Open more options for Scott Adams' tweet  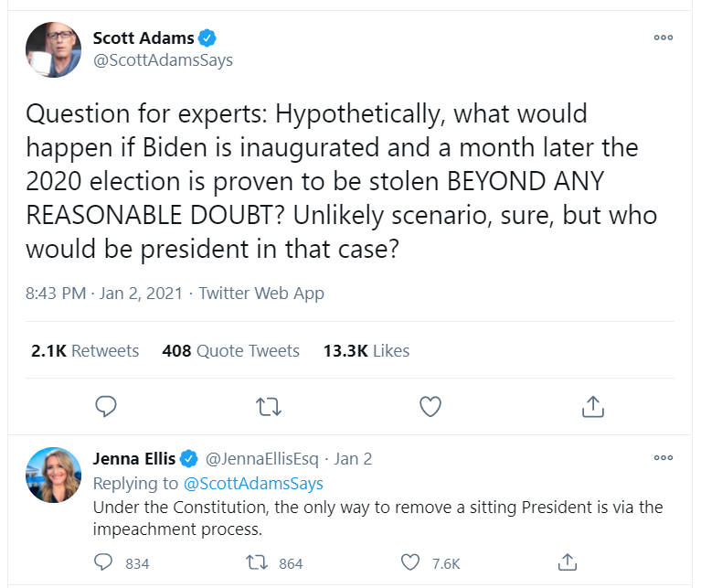[664, 37]
